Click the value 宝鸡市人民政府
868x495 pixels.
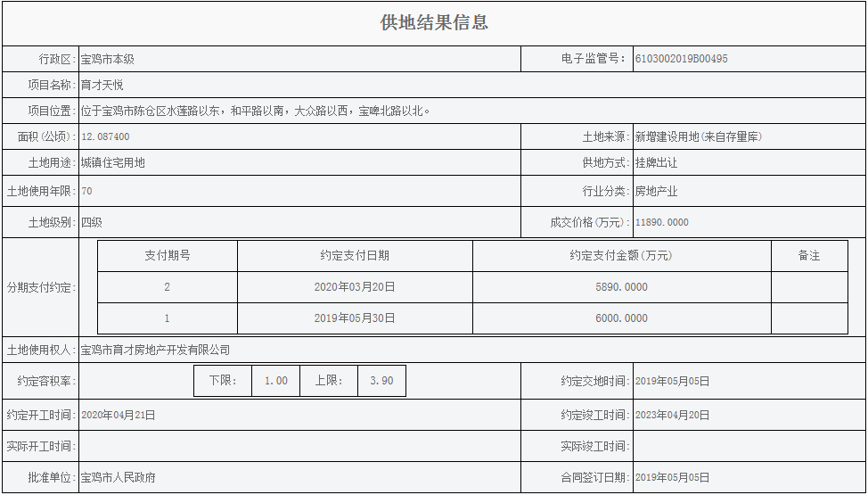tap(119, 477)
